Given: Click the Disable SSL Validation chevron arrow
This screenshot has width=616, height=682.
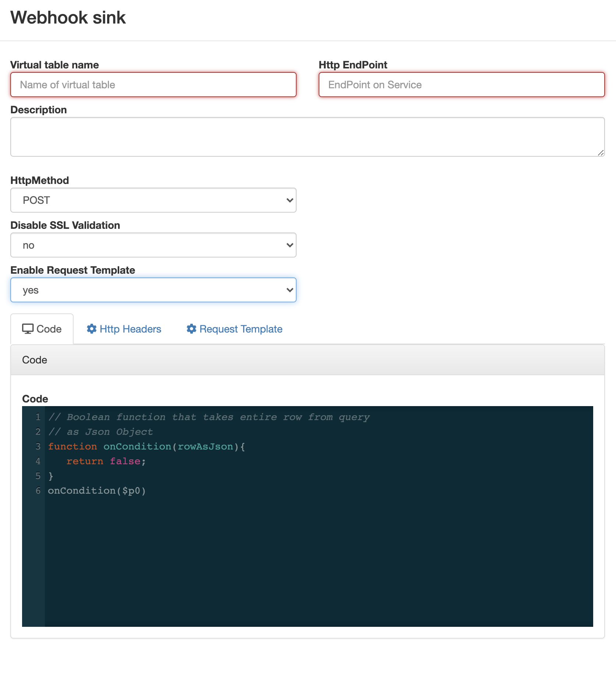Looking at the screenshot, I should click(x=290, y=245).
